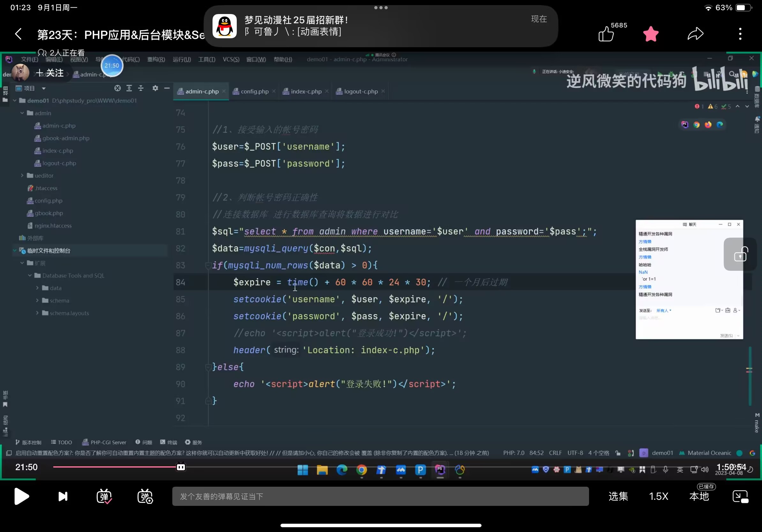Open the three-dot more options menu

pos(740,34)
